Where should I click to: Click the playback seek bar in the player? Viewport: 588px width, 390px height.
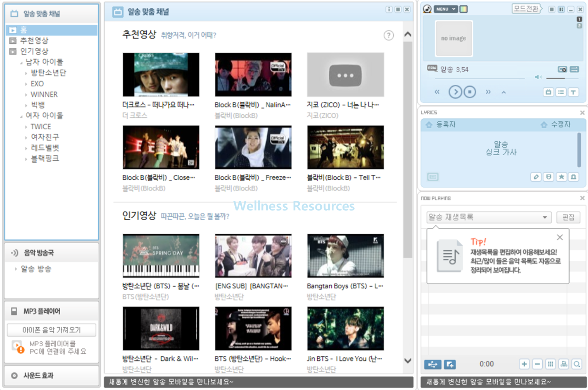pyautogui.click(x=480, y=78)
